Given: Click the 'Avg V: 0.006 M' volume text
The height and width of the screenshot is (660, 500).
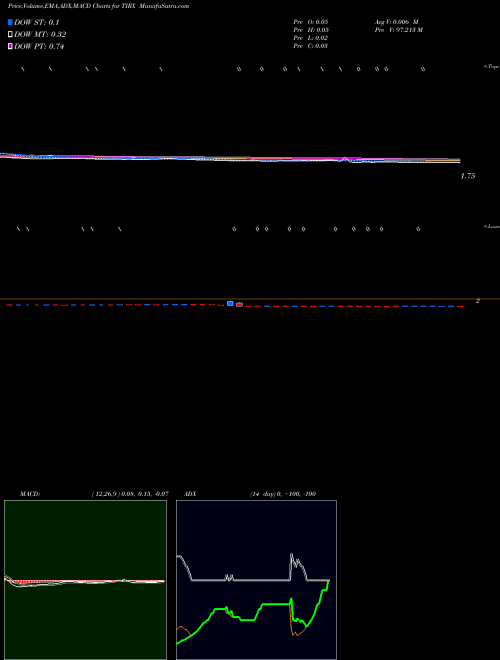Looking at the screenshot, I should pyautogui.click(x=397, y=22).
